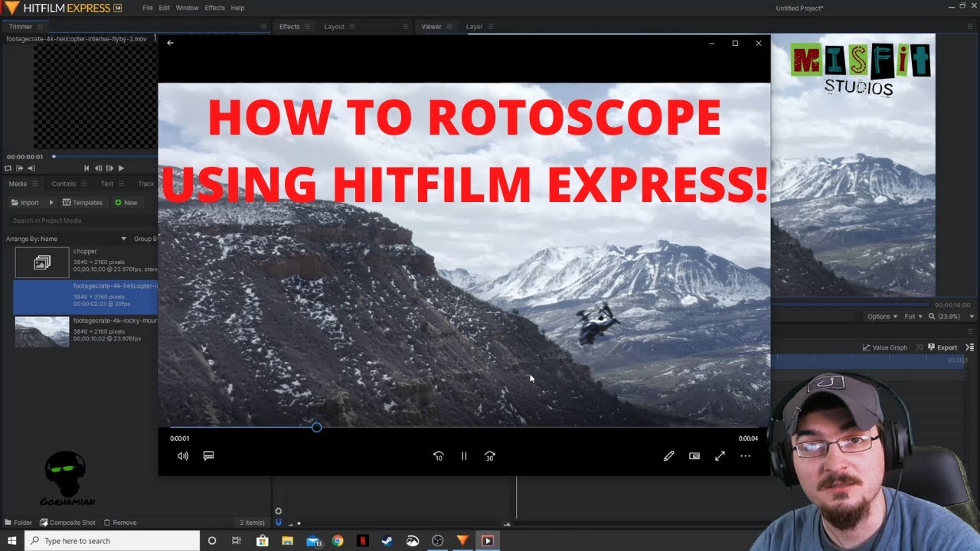Open Google Chrome from the taskbar
The width and height of the screenshot is (980, 551).
coord(338,540)
